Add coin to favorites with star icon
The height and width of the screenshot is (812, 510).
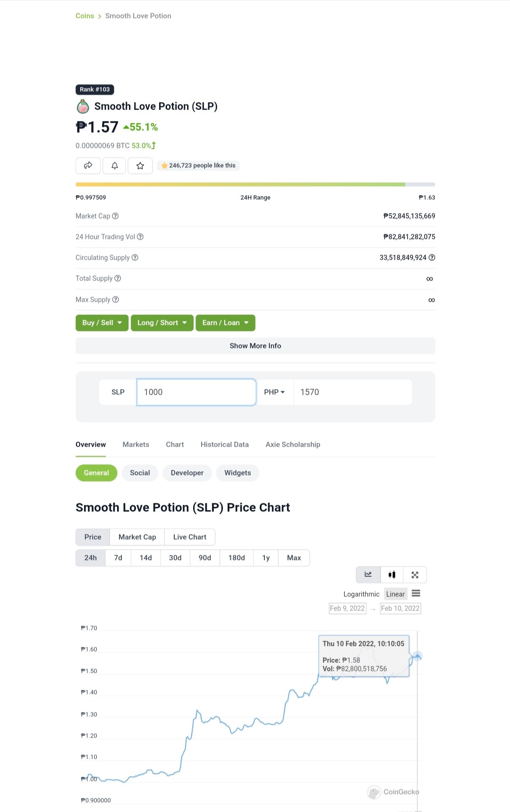click(140, 165)
